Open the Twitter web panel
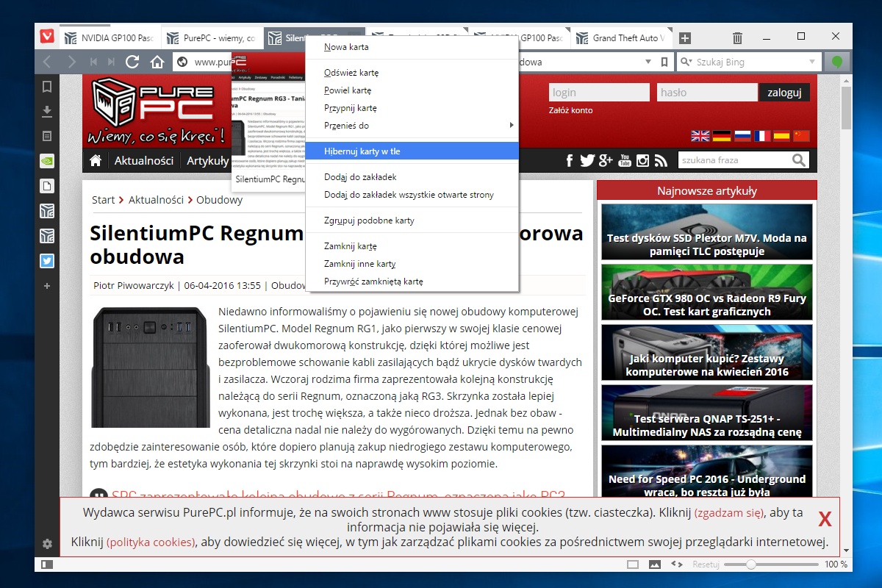Screen dimensions: 882x588 coord(47,260)
